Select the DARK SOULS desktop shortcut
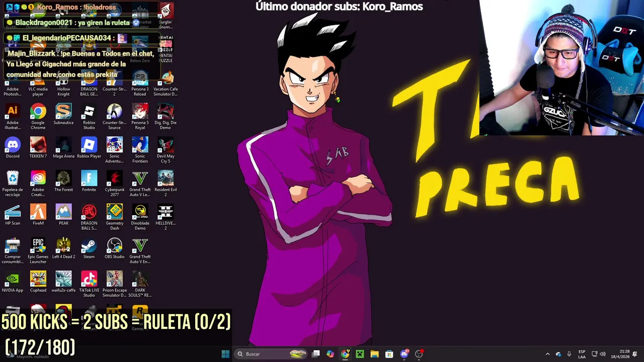The image size is (644, 362). pyautogui.click(x=140, y=284)
